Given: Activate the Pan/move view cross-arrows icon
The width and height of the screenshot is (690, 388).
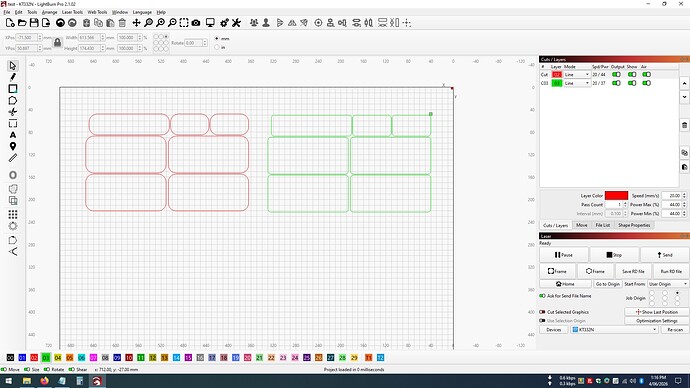Looking at the screenshot, I should point(136,23).
